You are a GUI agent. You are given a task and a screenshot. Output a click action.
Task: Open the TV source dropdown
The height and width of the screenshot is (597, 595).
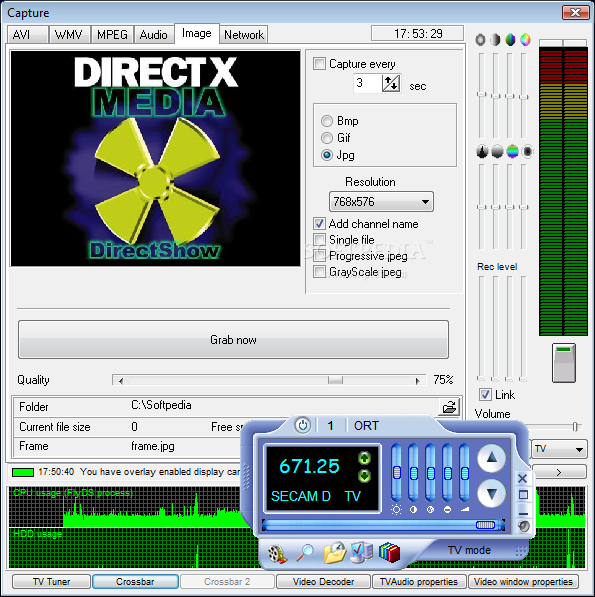558,449
